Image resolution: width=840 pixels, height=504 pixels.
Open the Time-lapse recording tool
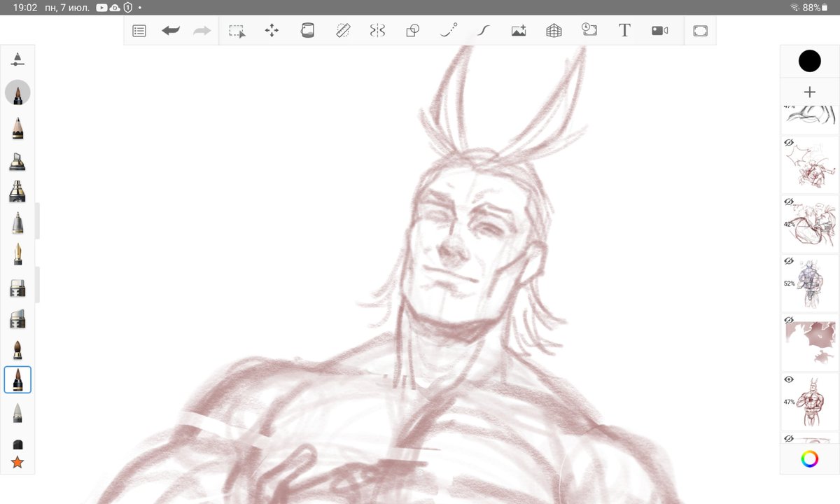(x=589, y=30)
